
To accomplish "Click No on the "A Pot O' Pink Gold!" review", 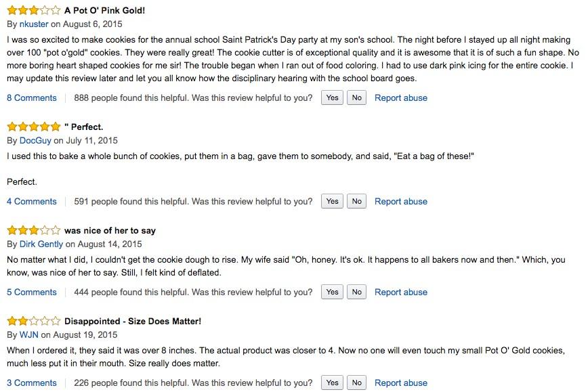I will (356, 97).
